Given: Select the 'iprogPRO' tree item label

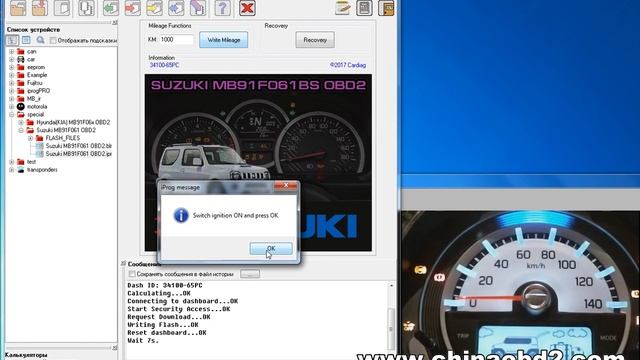Looking at the screenshot, I should 38,91.
